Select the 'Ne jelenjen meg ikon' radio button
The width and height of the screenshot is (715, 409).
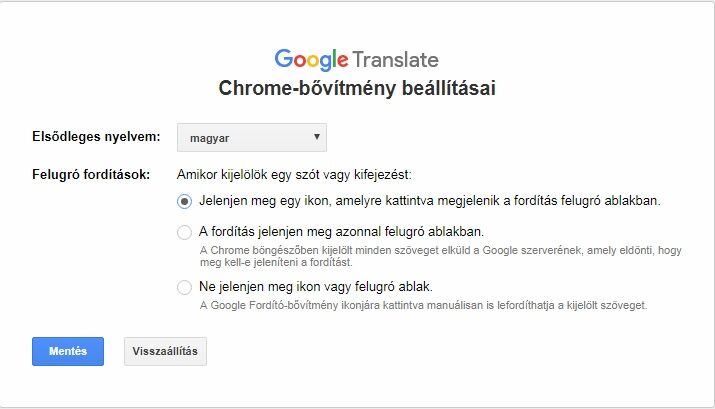click(x=184, y=287)
